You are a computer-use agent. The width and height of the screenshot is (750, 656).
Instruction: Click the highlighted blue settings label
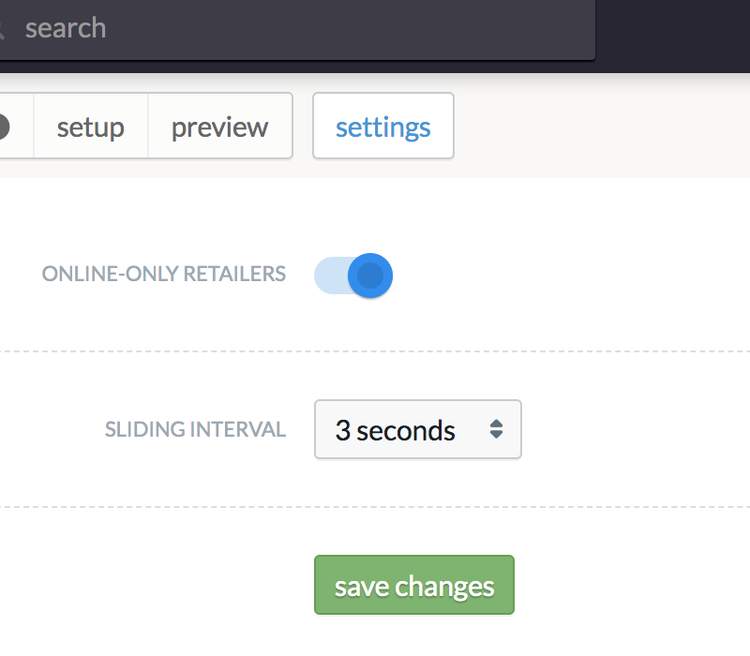383,128
